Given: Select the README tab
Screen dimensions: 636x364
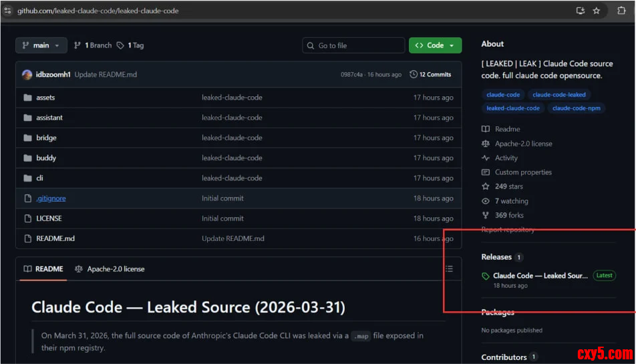Looking at the screenshot, I should pyautogui.click(x=43, y=269).
